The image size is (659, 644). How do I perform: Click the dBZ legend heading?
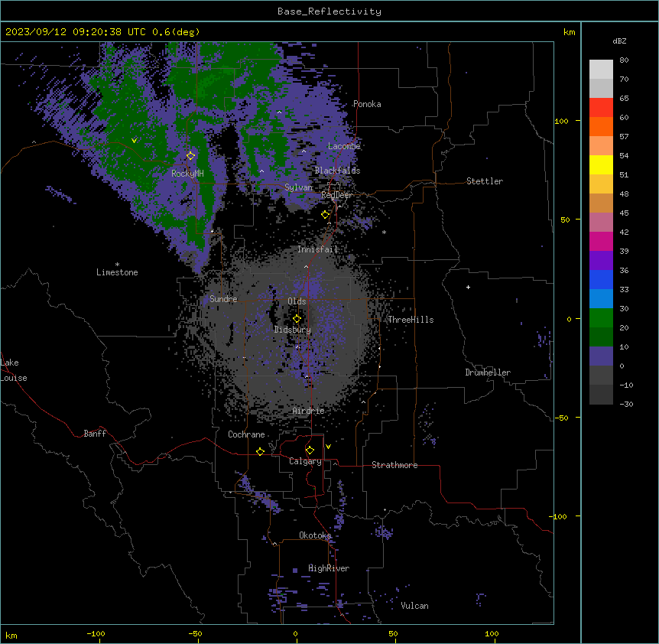[619, 41]
